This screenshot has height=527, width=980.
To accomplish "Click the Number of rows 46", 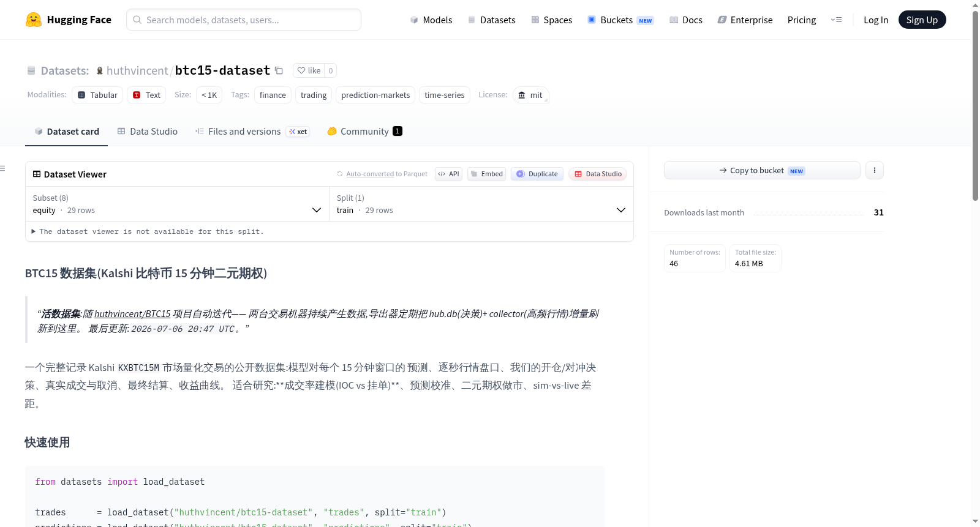I will tap(695, 258).
